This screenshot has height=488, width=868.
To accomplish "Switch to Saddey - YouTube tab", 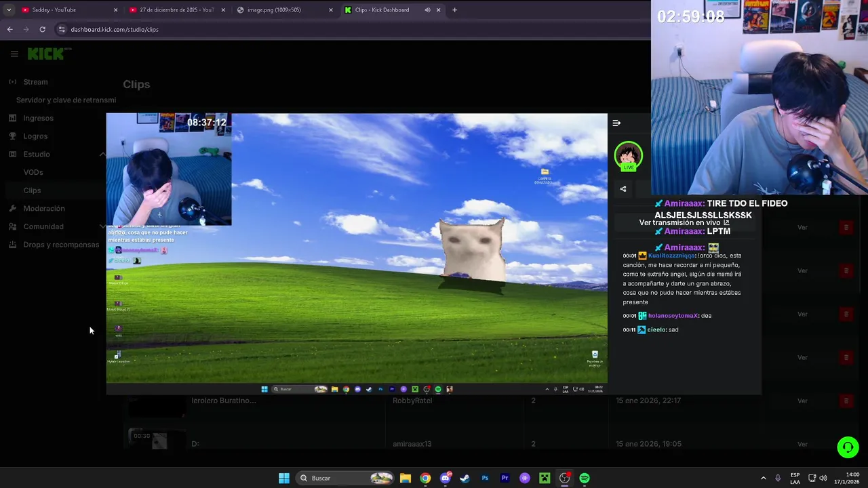I will point(68,10).
